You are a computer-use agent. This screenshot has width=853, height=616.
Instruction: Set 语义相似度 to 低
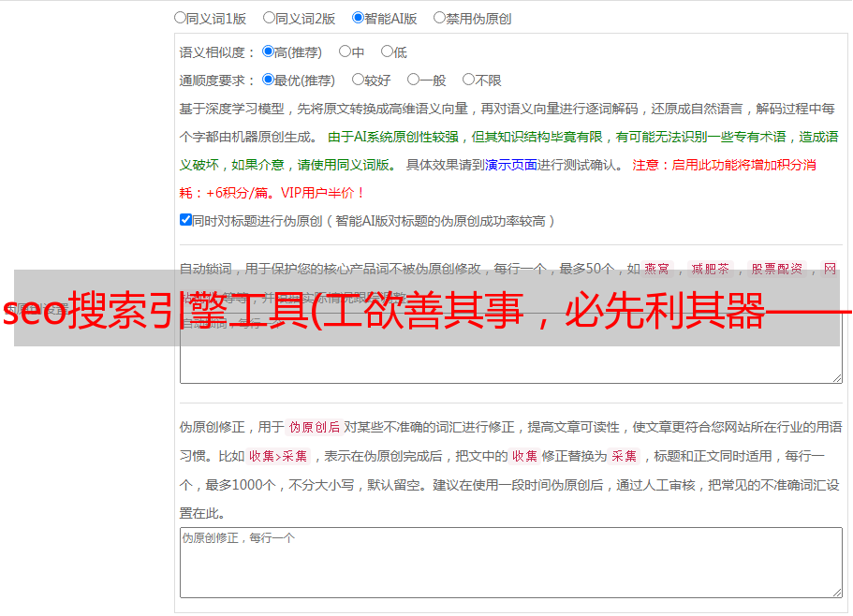[x=387, y=51]
